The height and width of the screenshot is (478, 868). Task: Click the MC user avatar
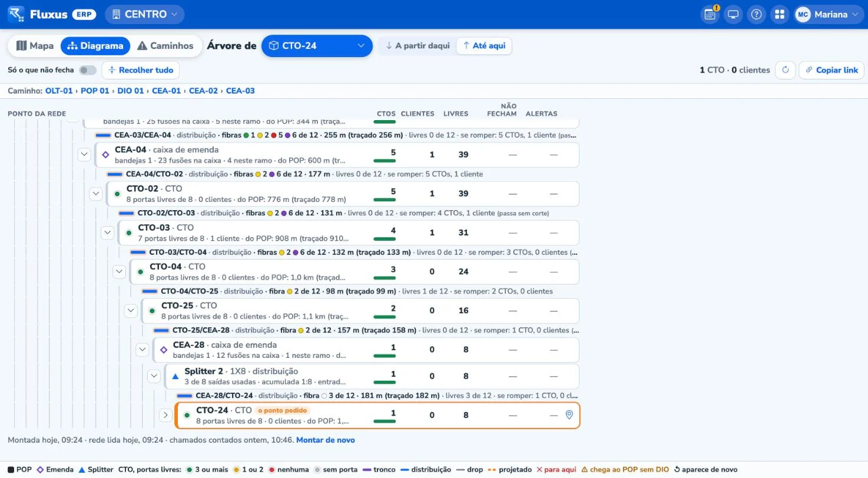pos(803,14)
